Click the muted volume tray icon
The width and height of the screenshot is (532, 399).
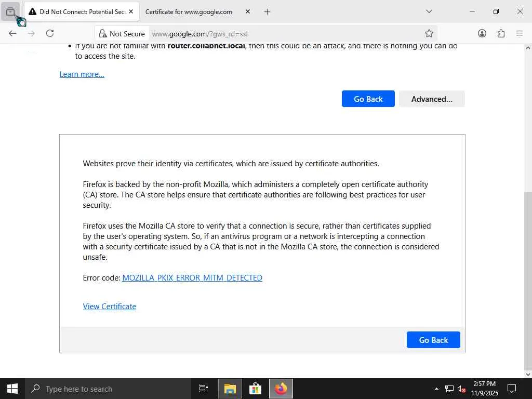click(x=461, y=389)
